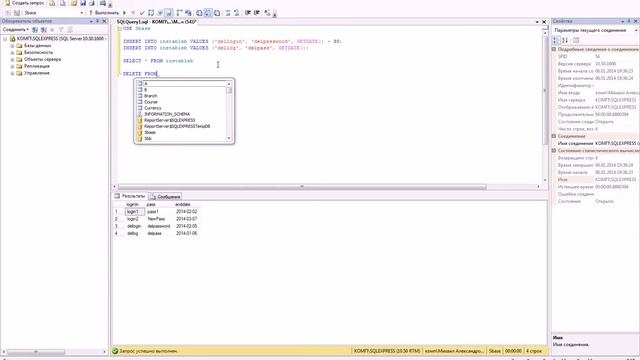The height and width of the screenshot is (360, 640).
Task: Select the Базы данных tree item
Action: click(x=38, y=46)
